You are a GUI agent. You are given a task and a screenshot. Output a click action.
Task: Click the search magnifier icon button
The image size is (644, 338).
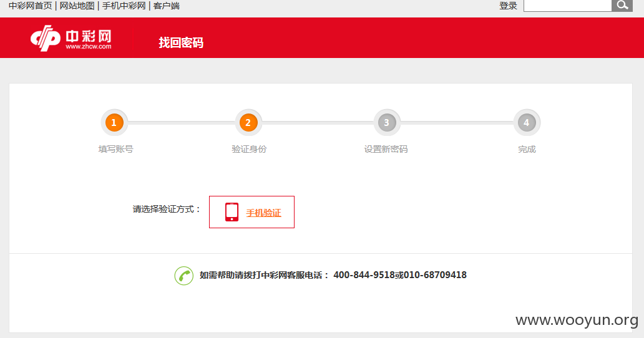click(622, 6)
